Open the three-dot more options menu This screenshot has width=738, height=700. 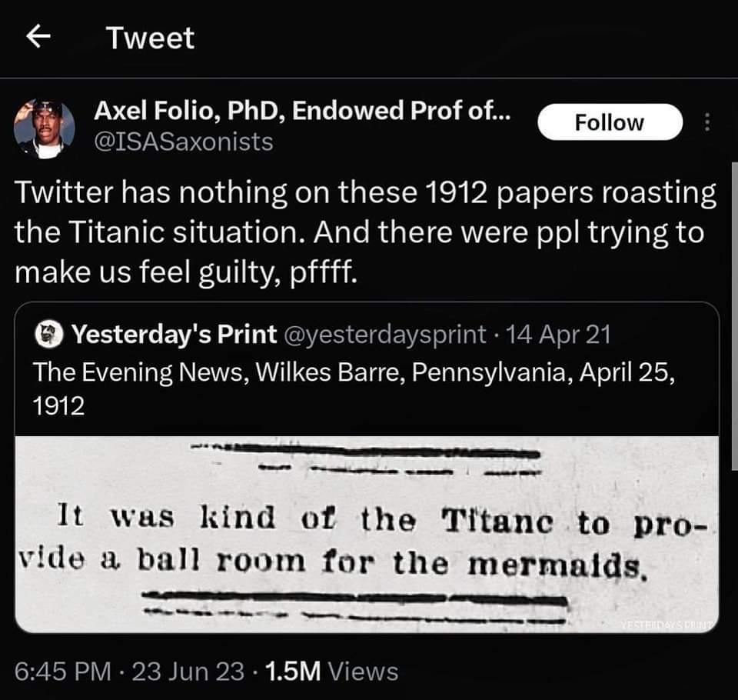pos(708,123)
